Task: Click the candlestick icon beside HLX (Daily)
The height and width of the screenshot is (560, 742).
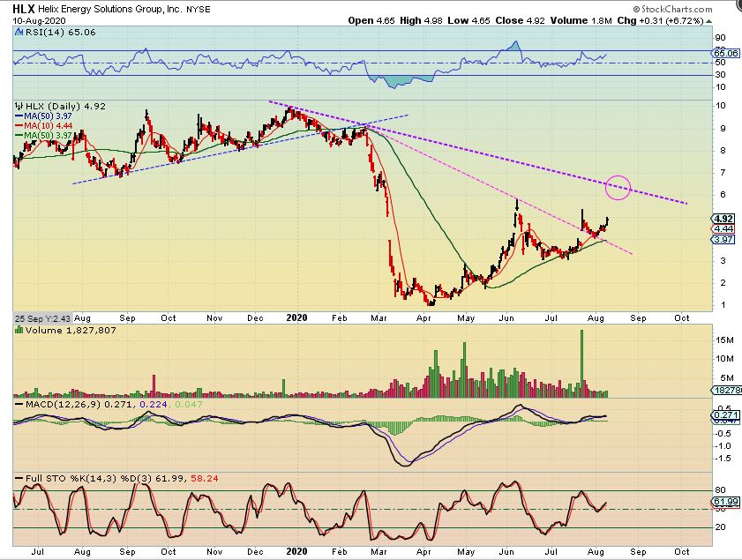Action: 19,106
